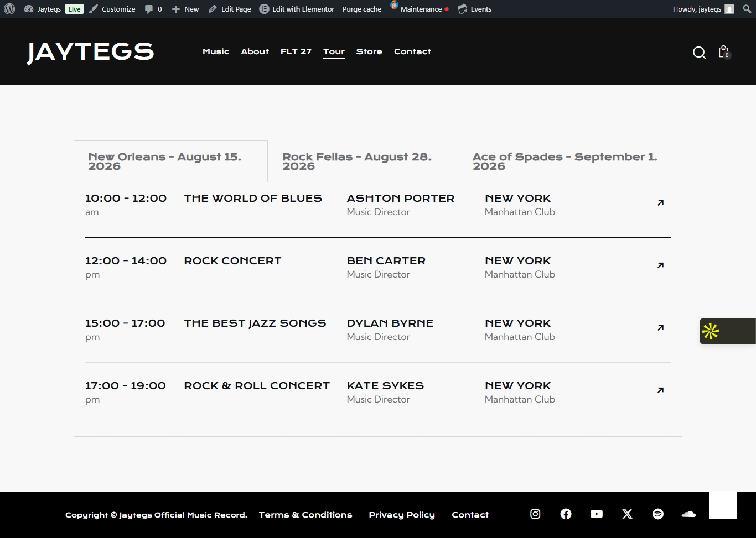Click arrow icon for Rock Concert row
Image resolution: width=756 pixels, height=538 pixels.
coord(660,265)
